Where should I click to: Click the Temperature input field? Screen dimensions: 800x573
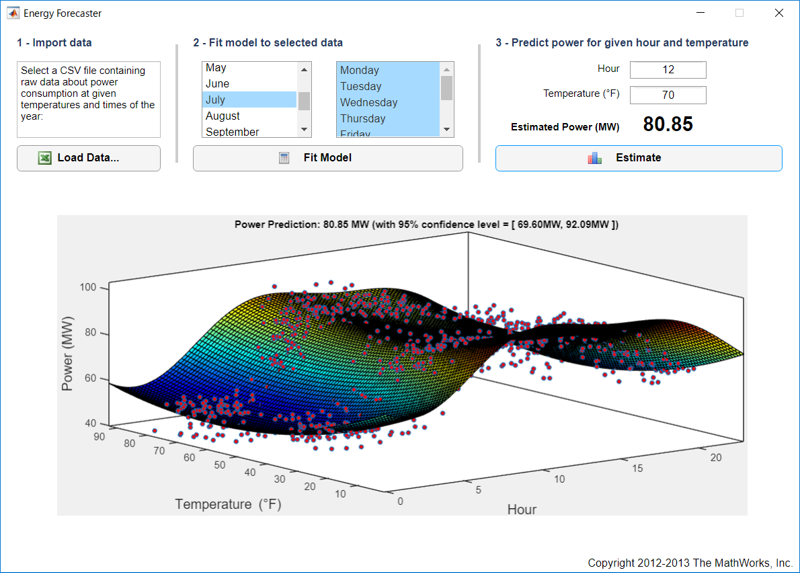tap(668, 95)
